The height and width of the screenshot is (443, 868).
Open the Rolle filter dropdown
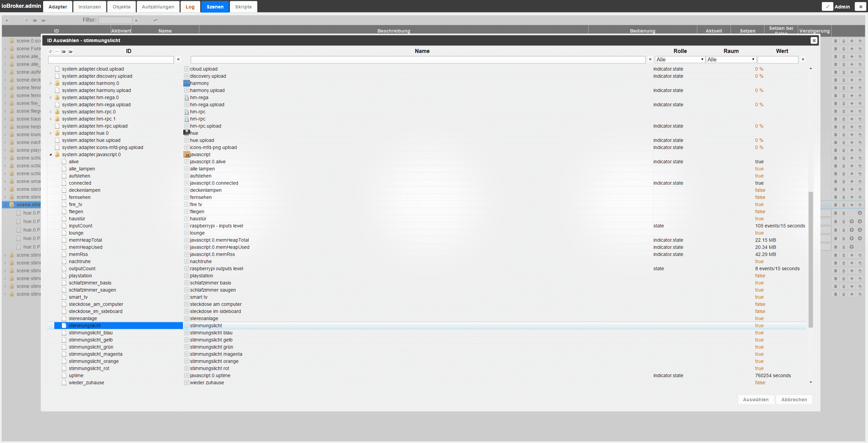(680, 60)
